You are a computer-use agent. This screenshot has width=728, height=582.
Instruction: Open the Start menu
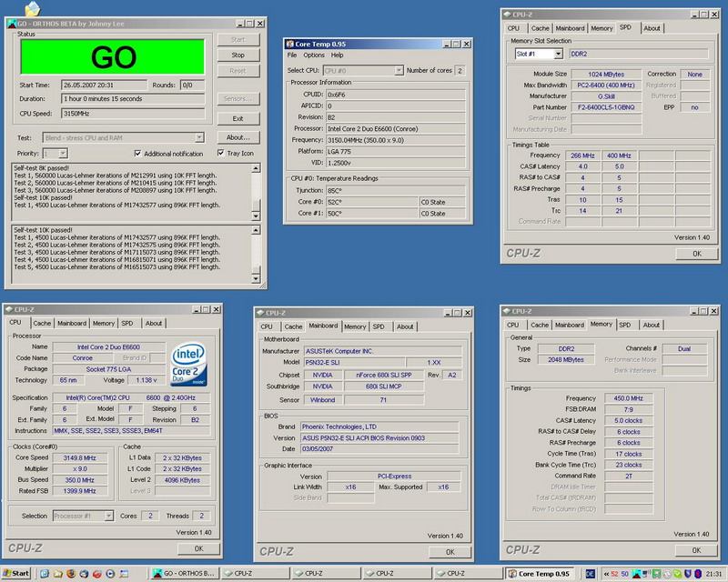pyautogui.click(x=15, y=574)
